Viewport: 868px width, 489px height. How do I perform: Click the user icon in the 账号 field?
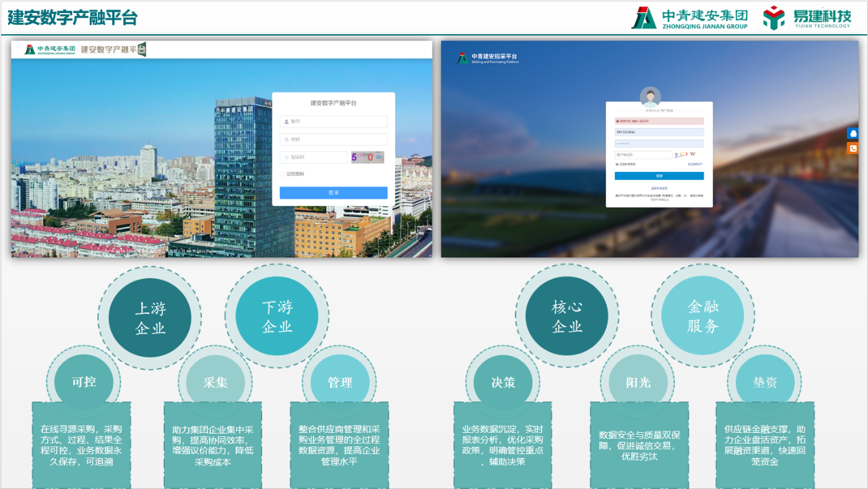pos(286,122)
